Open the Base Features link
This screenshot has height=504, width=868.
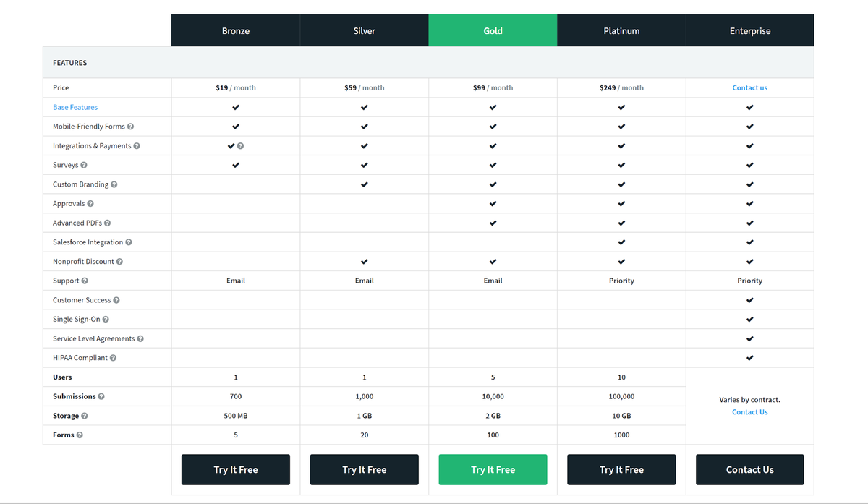pyautogui.click(x=75, y=106)
